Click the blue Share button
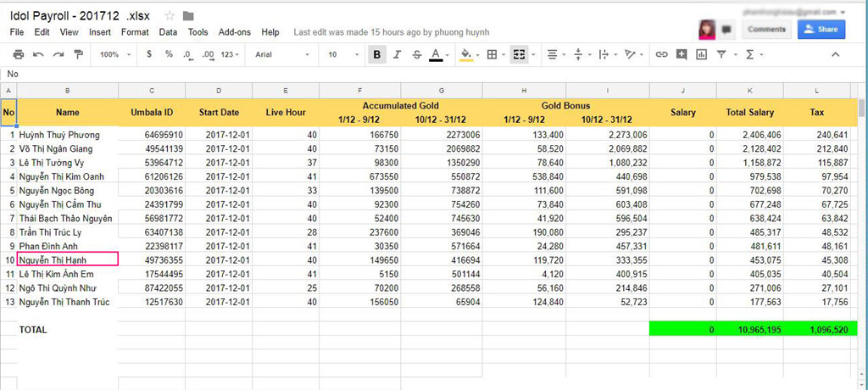The width and height of the screenshot is (868, 390). click(x=821, y=29)
